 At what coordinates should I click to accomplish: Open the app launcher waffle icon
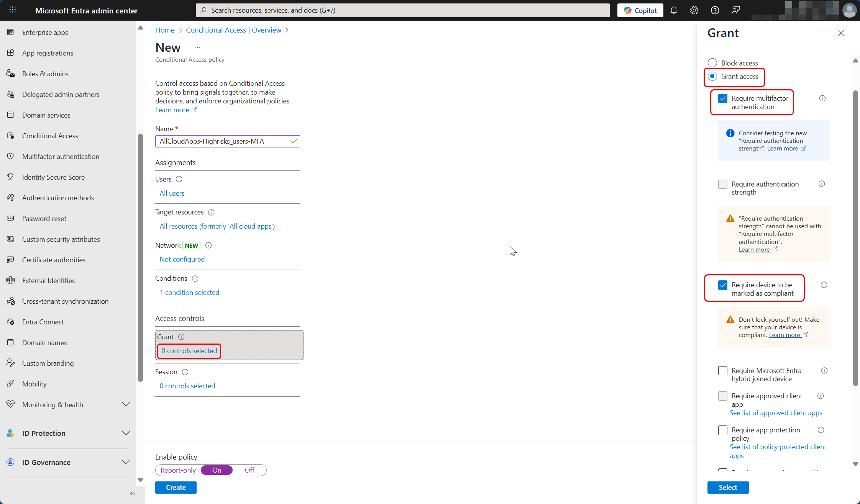tap(12, 10)
